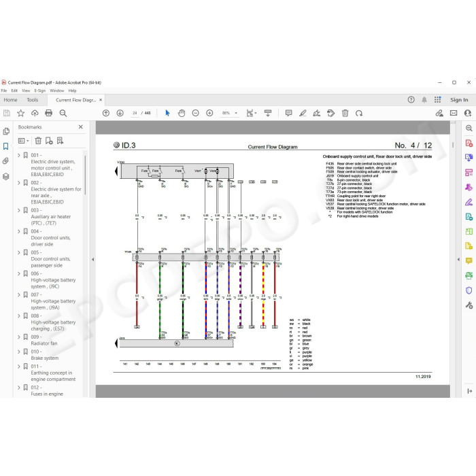Open the Comment tool in right pane

(469, 260)
